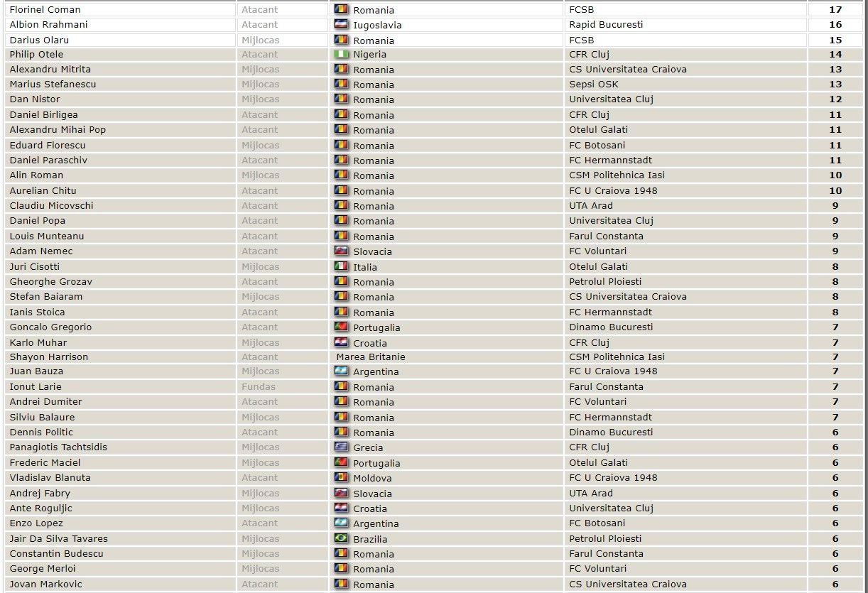Click player name Alin Roman
Screen dimensions: 868x593
coord(36,175)
